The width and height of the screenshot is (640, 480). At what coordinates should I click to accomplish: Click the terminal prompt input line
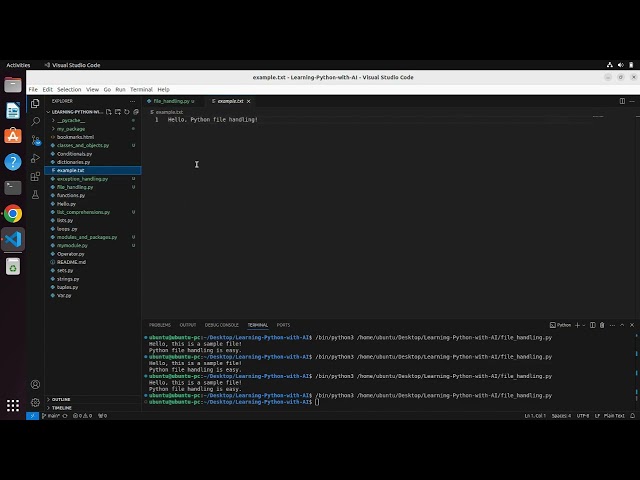(317, 402)
